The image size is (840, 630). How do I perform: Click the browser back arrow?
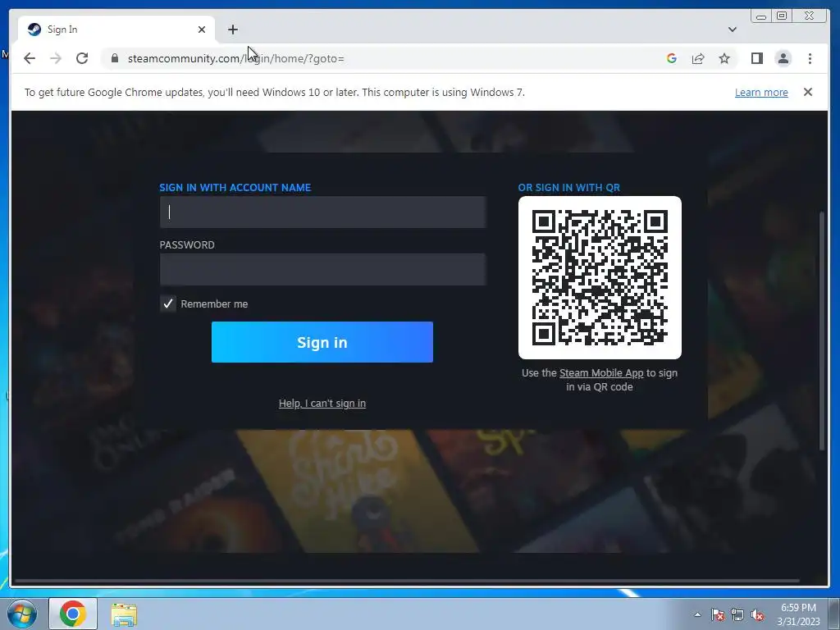click(x=30, y=58)
